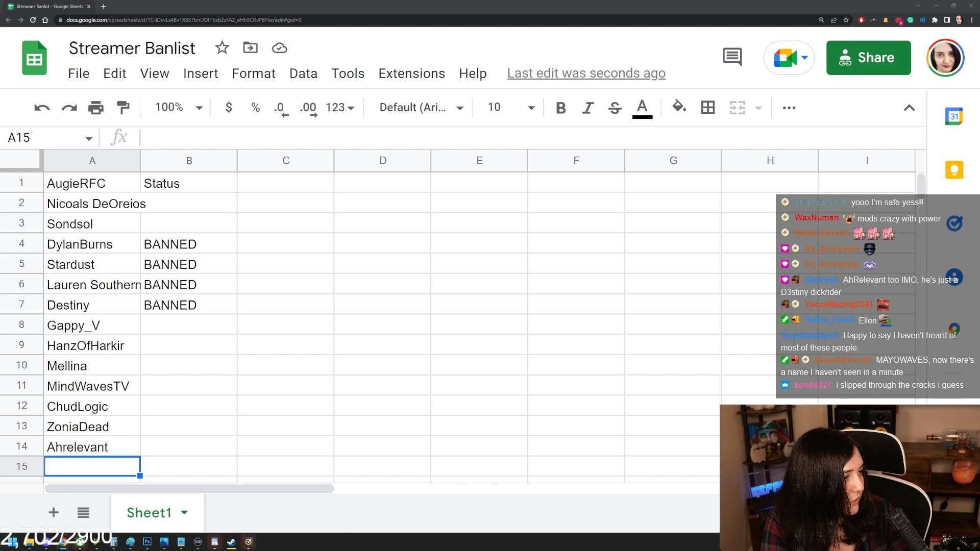
Task: Open the text color picker
Action: point(642,108)
